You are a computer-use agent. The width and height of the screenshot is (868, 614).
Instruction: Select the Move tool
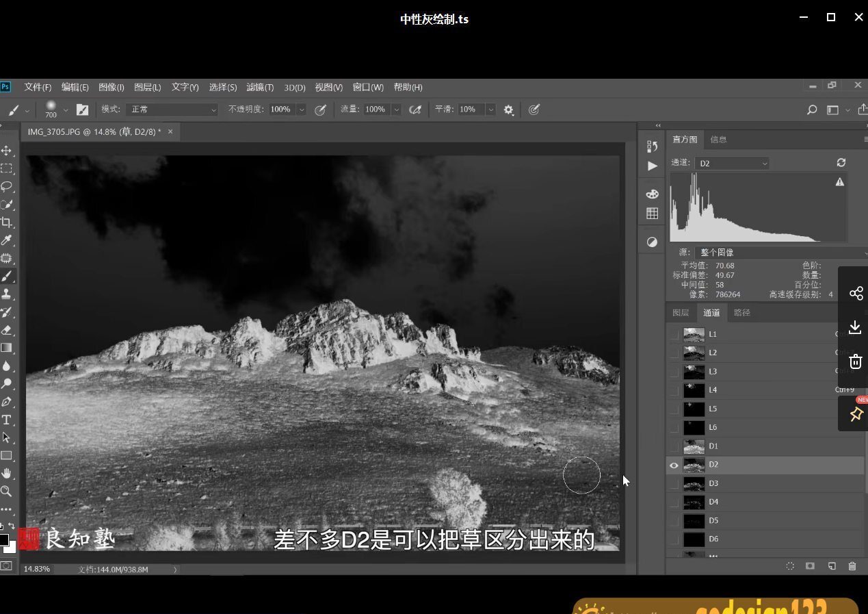click(x=8, y=150)
